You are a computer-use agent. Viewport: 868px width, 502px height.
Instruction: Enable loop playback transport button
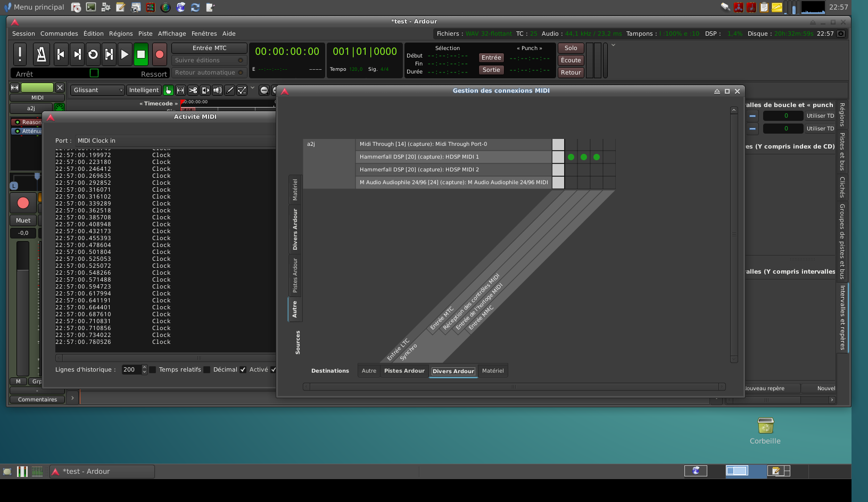[93, 54]
